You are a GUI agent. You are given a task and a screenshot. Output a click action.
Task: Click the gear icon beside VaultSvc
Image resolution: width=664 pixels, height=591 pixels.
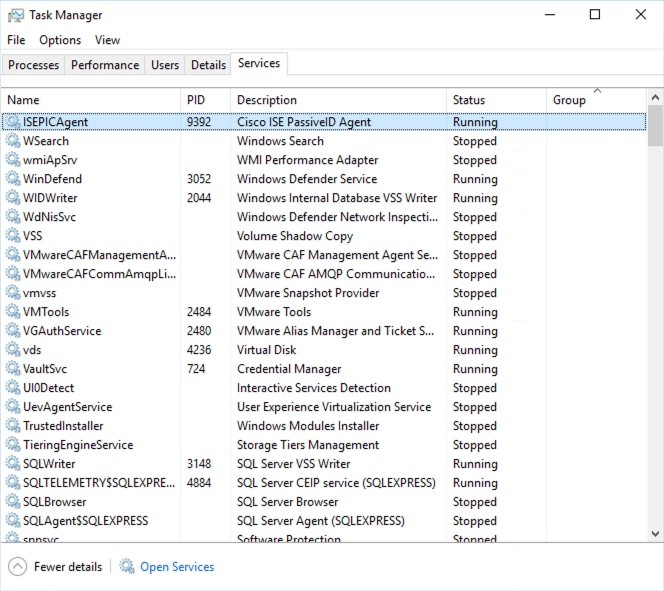[13, 369]
